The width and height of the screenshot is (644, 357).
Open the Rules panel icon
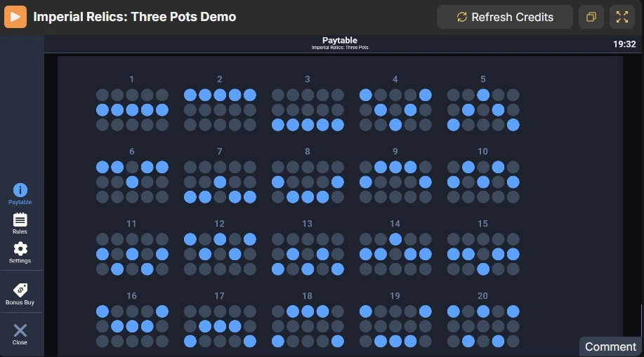pos(20,220)
